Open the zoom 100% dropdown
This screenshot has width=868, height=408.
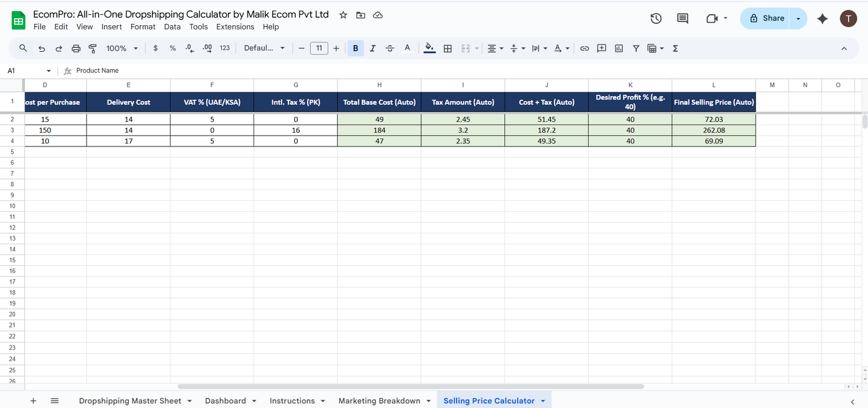click(122, 48)
